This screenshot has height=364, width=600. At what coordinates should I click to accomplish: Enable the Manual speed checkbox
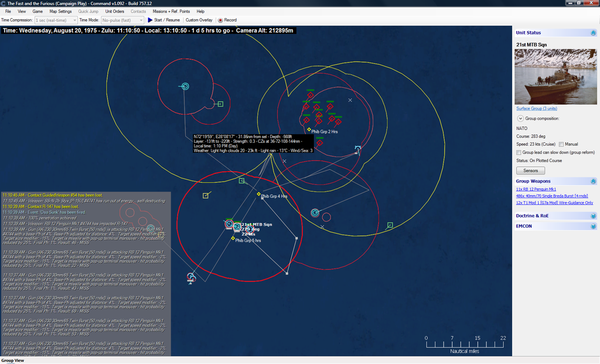pos(562,144)
